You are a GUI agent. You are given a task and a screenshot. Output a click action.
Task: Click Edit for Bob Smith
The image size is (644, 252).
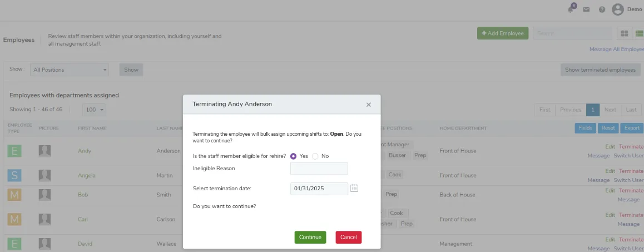pos(610,191)
